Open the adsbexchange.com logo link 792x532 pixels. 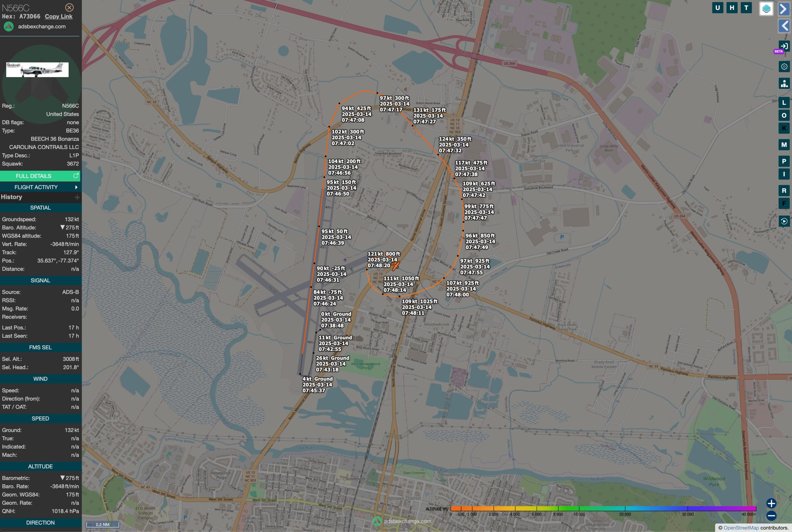35,27
